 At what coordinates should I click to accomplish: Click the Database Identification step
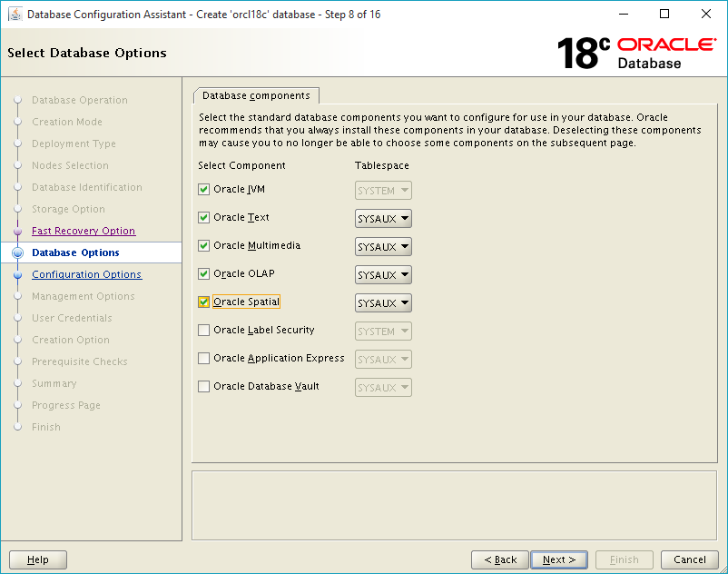tap(87, 188)
